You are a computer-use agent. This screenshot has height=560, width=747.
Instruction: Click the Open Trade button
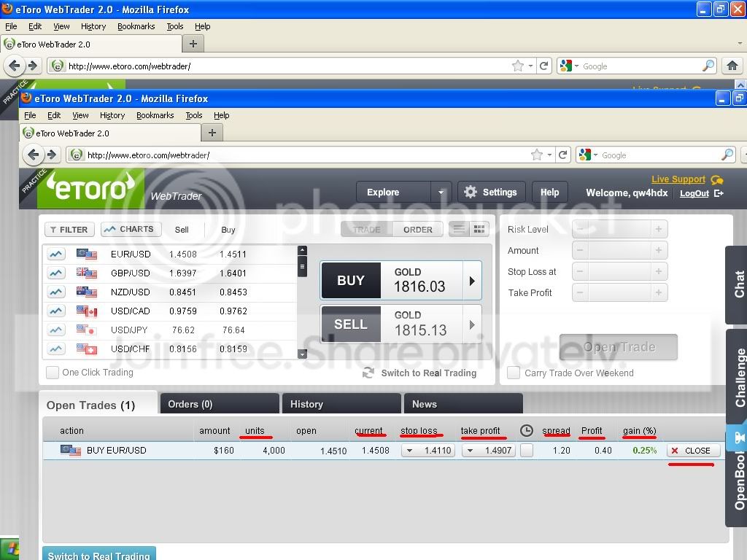pos(619,347)
